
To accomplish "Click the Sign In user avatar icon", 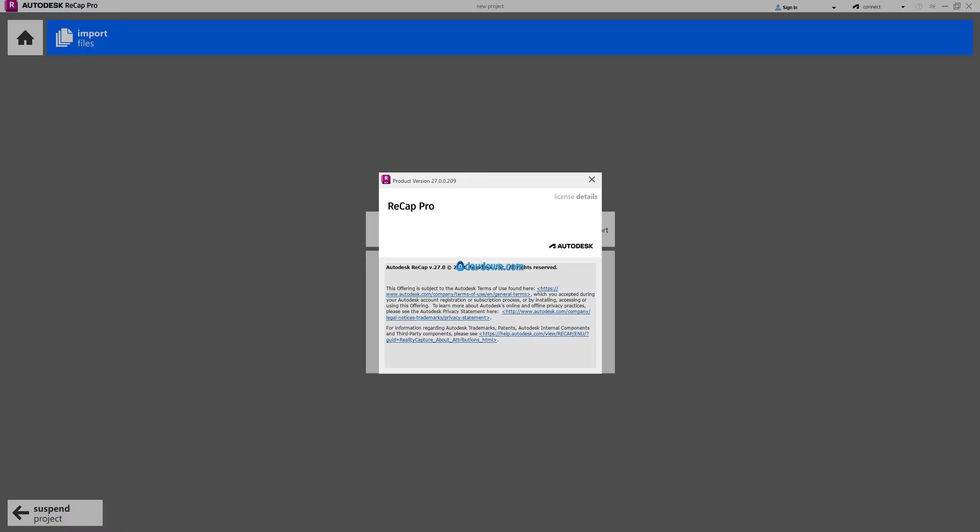I will click(x=778, y=7).
